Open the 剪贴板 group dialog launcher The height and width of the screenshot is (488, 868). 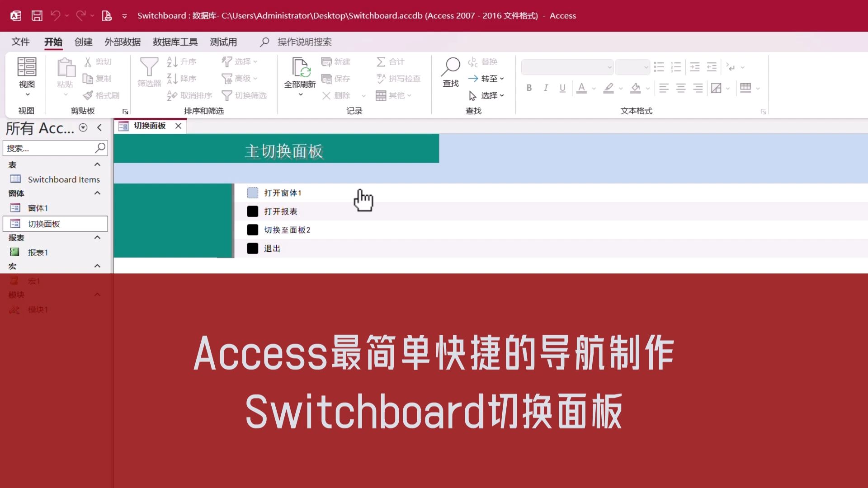[125, 112]
